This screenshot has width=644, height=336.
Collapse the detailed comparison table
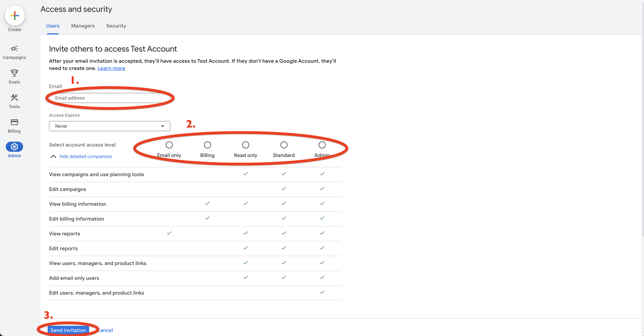86,156
